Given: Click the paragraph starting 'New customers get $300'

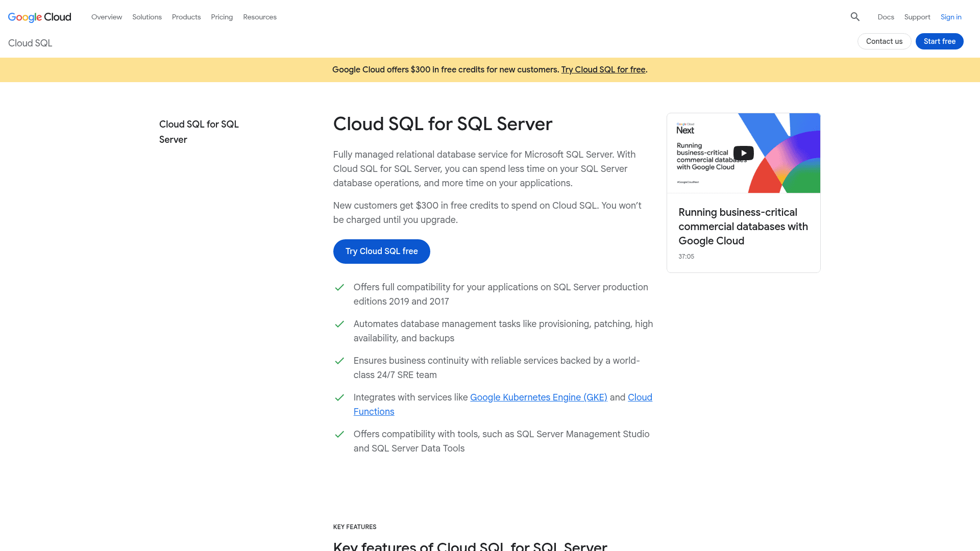Looking at the screenshot, I should point(487,213).
